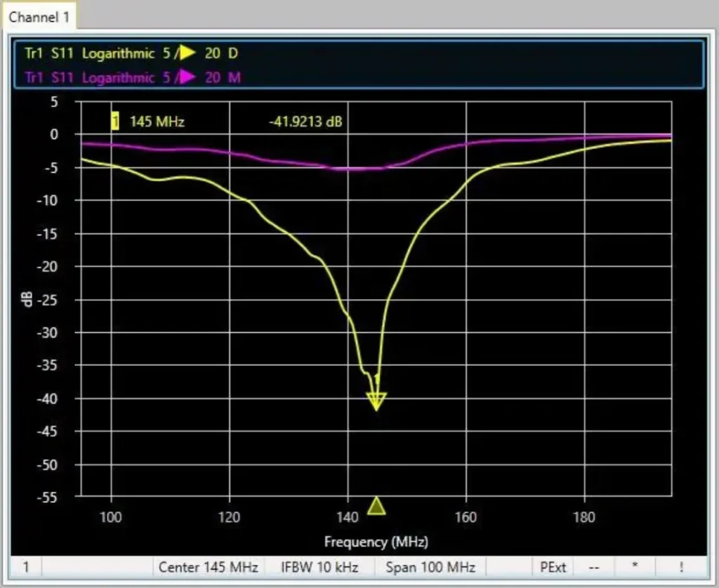Click the Center 145 MHz status field
The height and width of the screenshot is (588, 719).
[209, 568]
